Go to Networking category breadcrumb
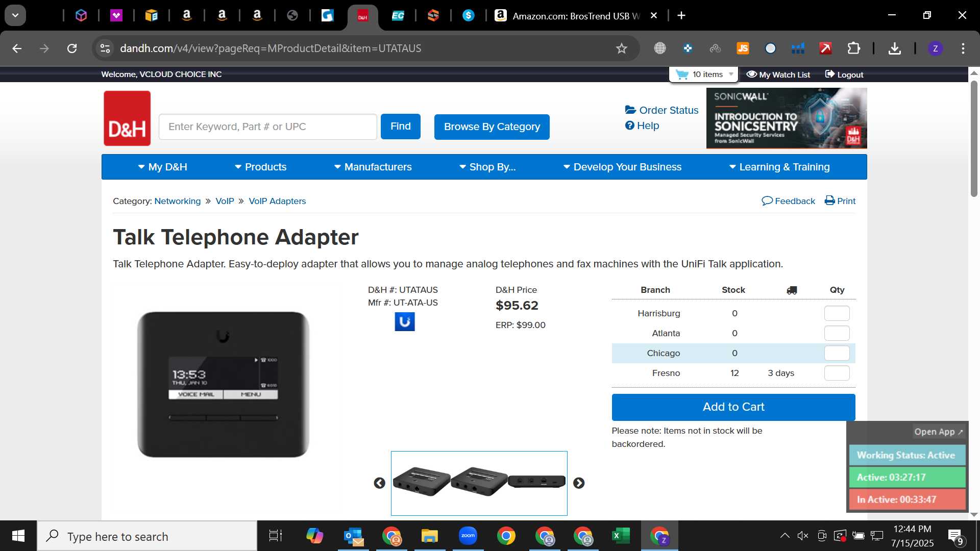Image resolution: width=980 pixels, height=551 pixels. [x=178, y=201]
